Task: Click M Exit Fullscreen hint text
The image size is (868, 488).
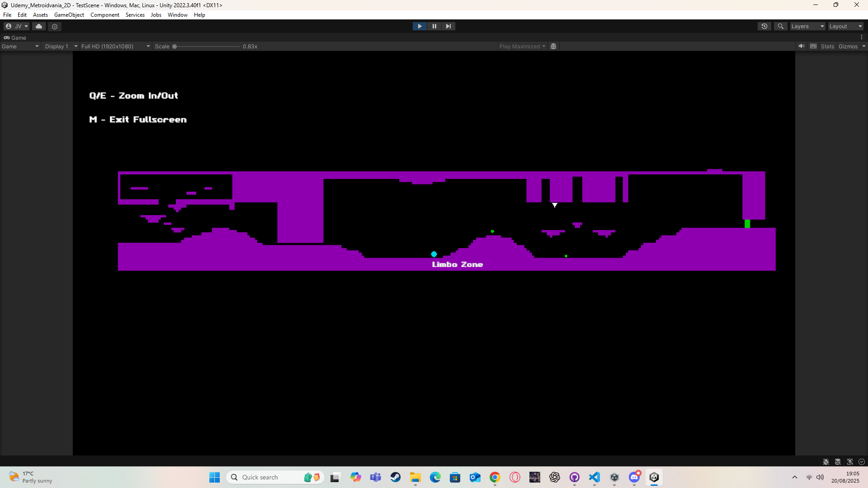Action: (138, 120)
